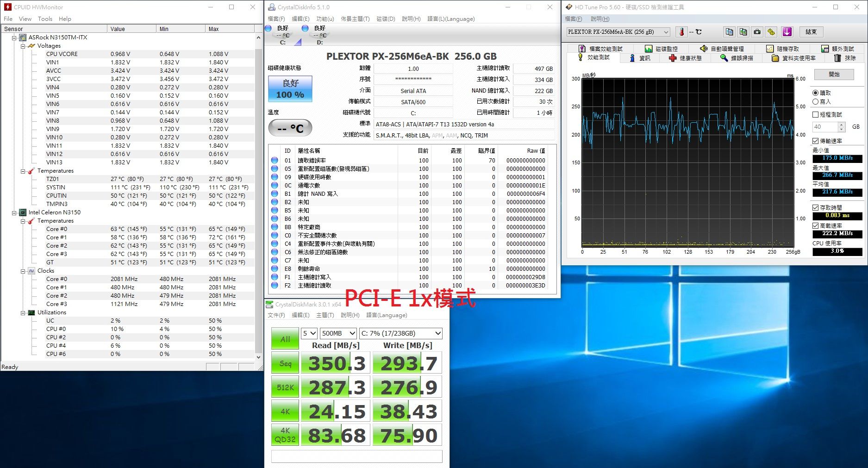868x468 pixels.
Task: Click 結束 exit button in HD Tune
Action: (811, 32)
